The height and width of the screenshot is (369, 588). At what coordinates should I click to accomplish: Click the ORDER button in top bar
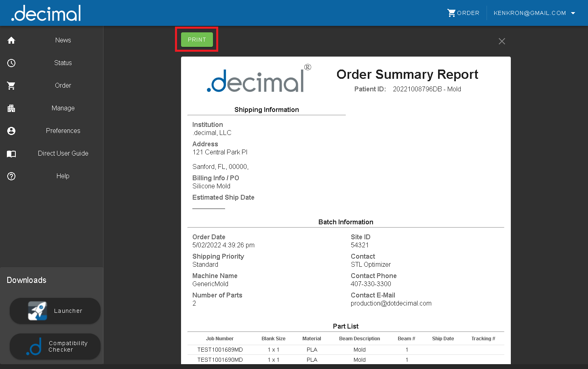(463, 13)
